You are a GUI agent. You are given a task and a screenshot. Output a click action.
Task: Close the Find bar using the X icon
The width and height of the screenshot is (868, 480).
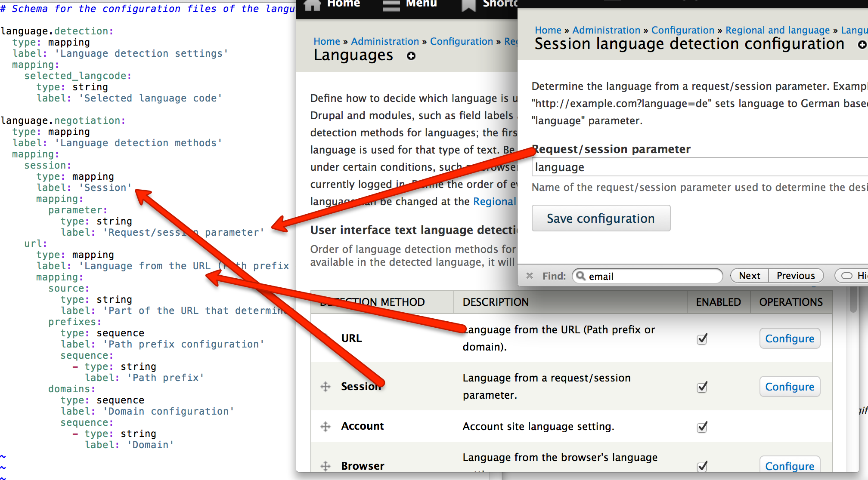pos(530,276)
